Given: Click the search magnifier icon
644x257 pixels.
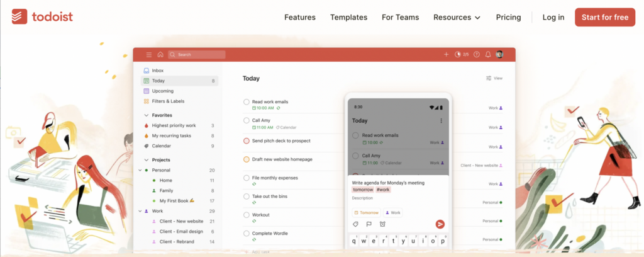Looking at the screenshot, I should [172, 54].
